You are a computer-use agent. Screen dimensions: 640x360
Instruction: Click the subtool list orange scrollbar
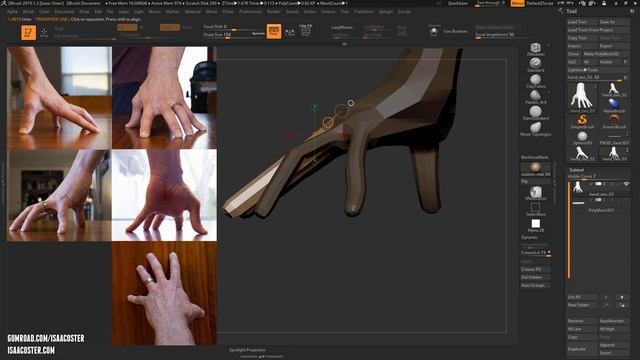pos(569,230)
